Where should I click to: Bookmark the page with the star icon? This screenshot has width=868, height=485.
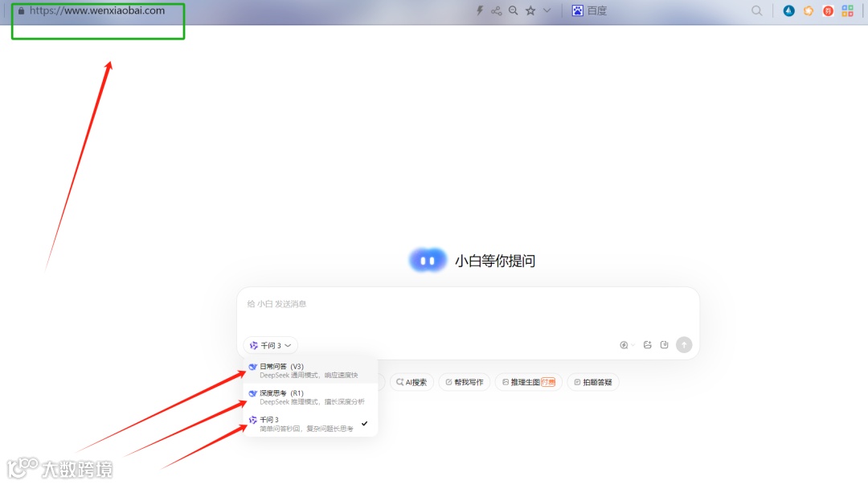tap(530, 10)
